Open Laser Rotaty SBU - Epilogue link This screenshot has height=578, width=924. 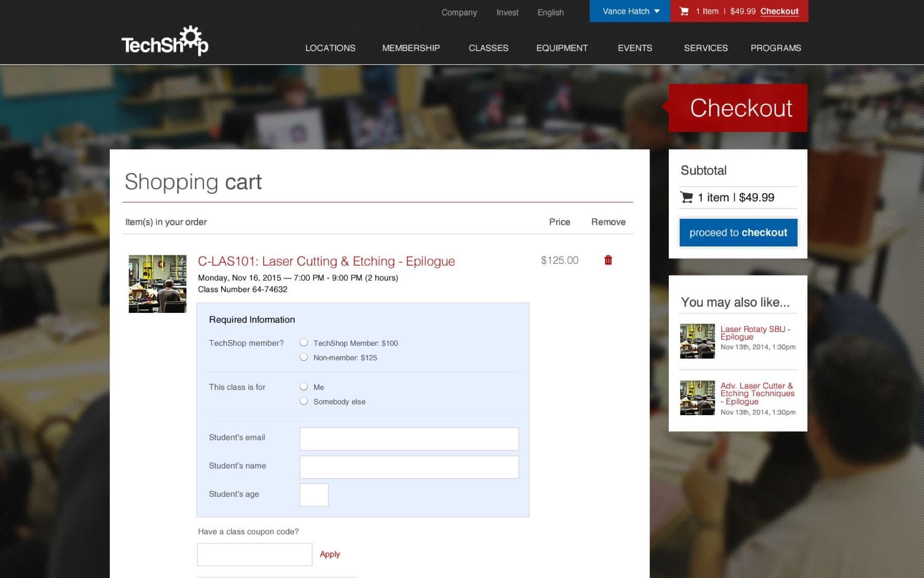click(755, 333)
